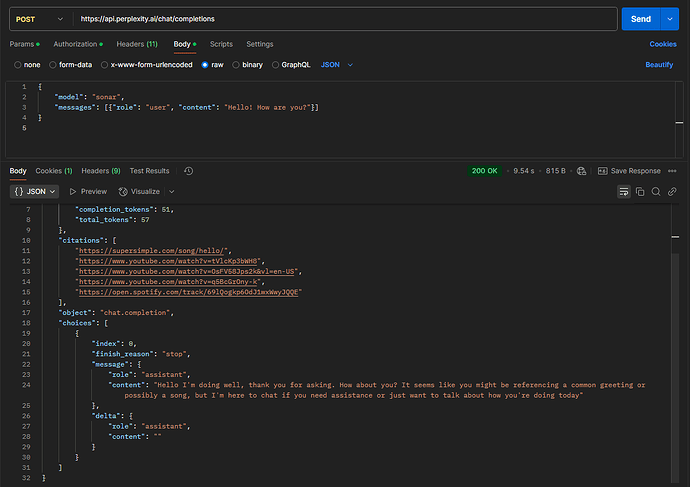Open the Test Results tab

[149, 171]
